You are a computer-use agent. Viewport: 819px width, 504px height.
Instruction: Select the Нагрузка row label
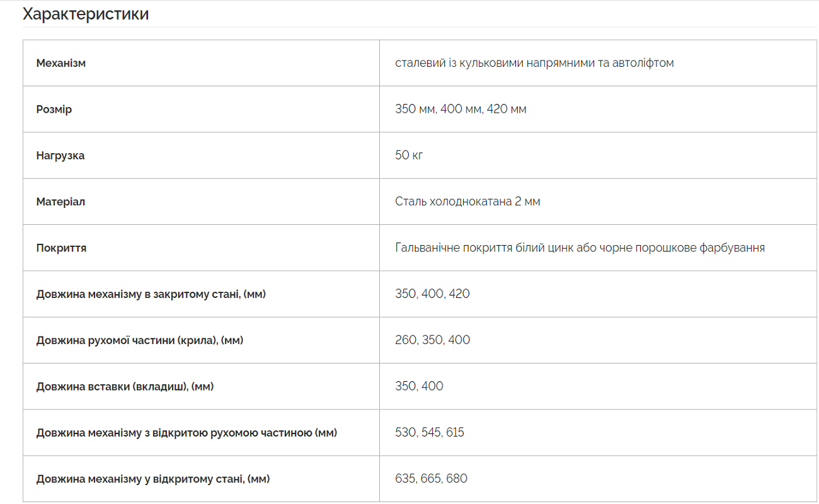coord(60,156)
